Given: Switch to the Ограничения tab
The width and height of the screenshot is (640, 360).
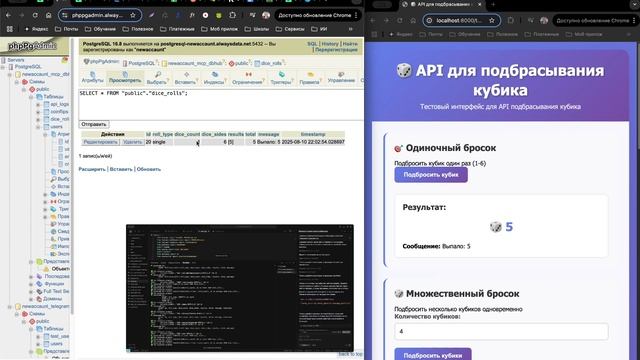Looking at the screenshot, I should click(247, 77).
